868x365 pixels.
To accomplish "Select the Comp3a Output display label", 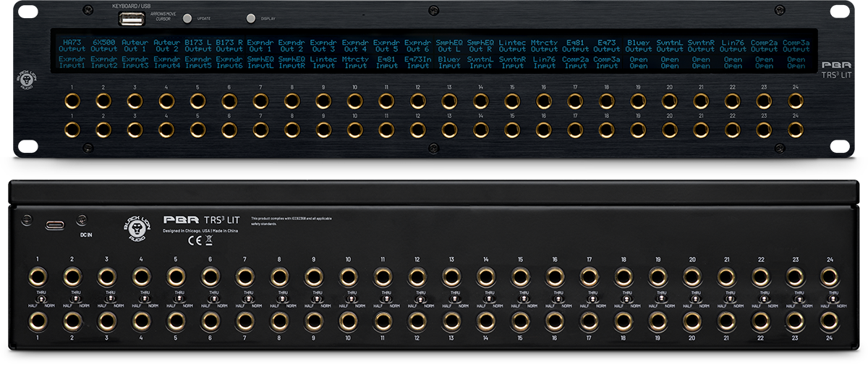I will [x=795, y=45].
